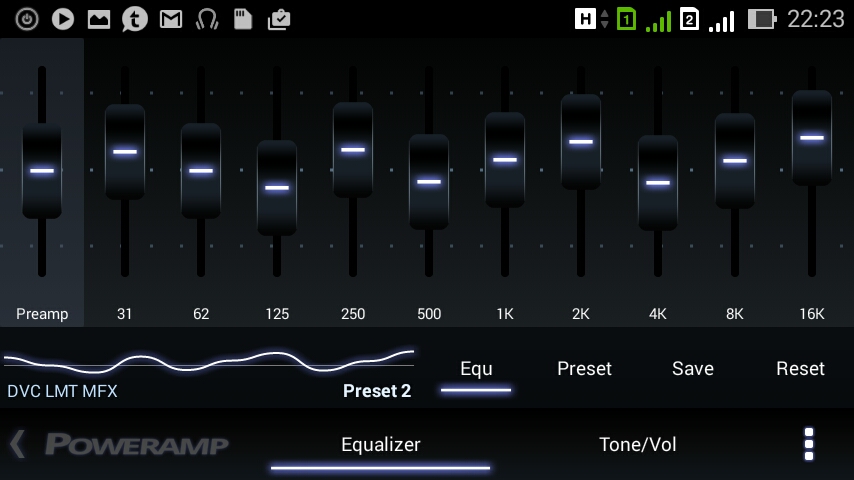Tap the DVC LMT MFX status text
This screenshot has width=854, height=480.
click(62, 391)
